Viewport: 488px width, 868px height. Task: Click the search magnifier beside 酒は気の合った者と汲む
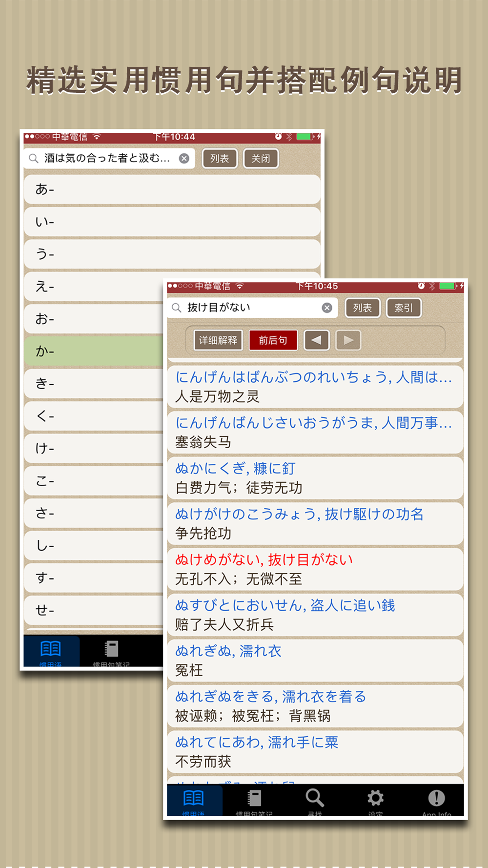pos(34,158)
